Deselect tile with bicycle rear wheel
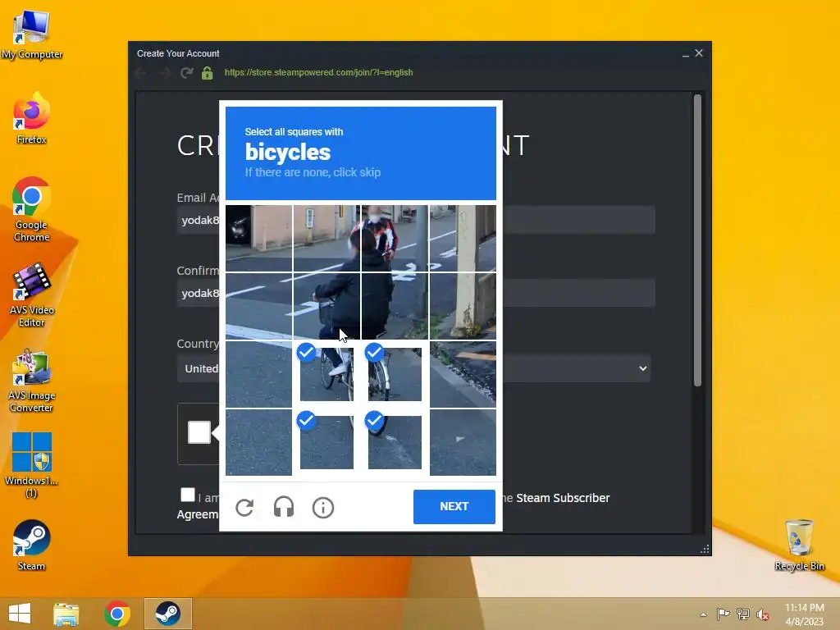The width and height of the screenshot is (840, 630). (395, 374)
